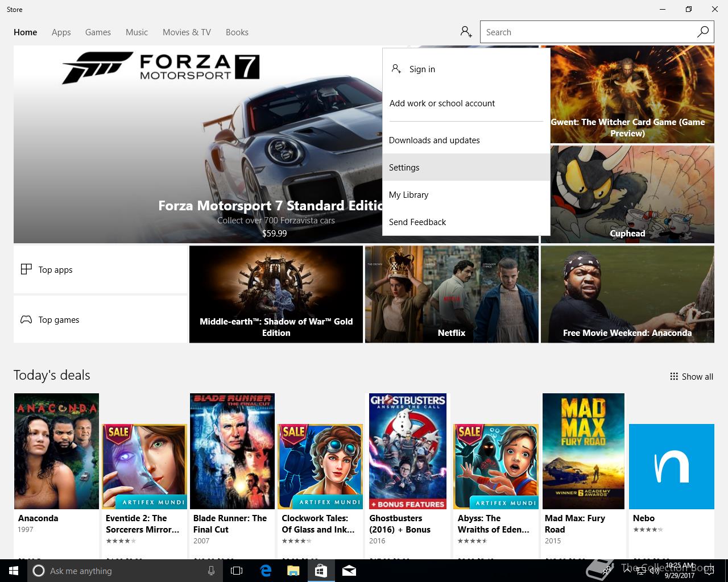Go to the Music tab
Screen dimensions: 728x582
[x=136, y=32]
